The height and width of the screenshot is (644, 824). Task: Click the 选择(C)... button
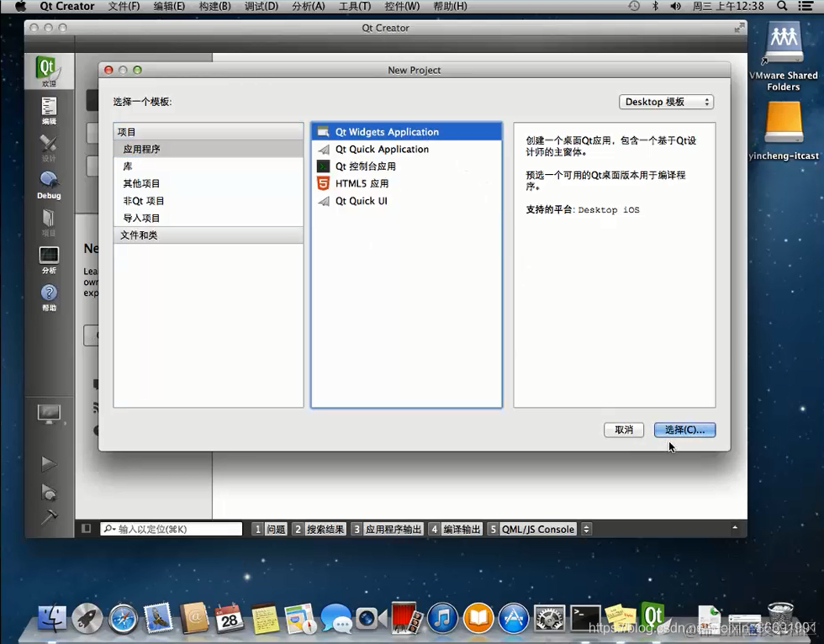point(684,430)
